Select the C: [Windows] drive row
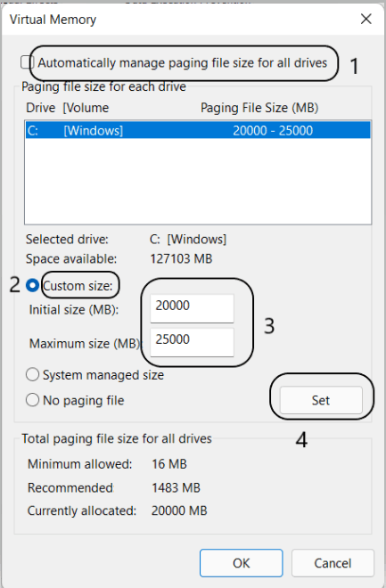The width and height of the screenshot is (386, 588). [x=198, y=130]
